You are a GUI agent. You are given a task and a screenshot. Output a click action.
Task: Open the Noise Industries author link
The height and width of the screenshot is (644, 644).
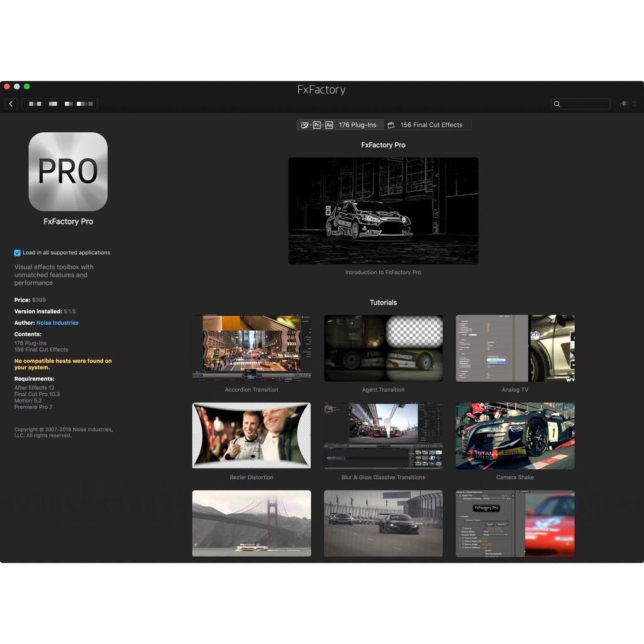57,323
